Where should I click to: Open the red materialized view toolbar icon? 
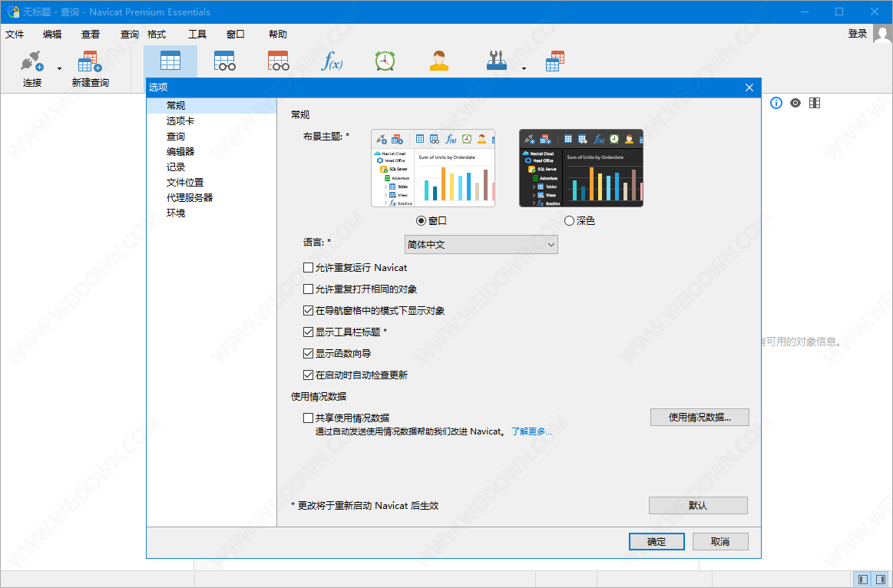279,61
